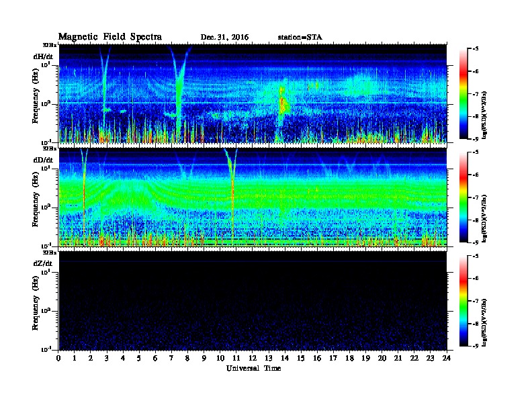The height and width of the screenshot is (411, 532).
Task: Select the date text "Dec. 31, 2016"
Action: coord(224,38)
